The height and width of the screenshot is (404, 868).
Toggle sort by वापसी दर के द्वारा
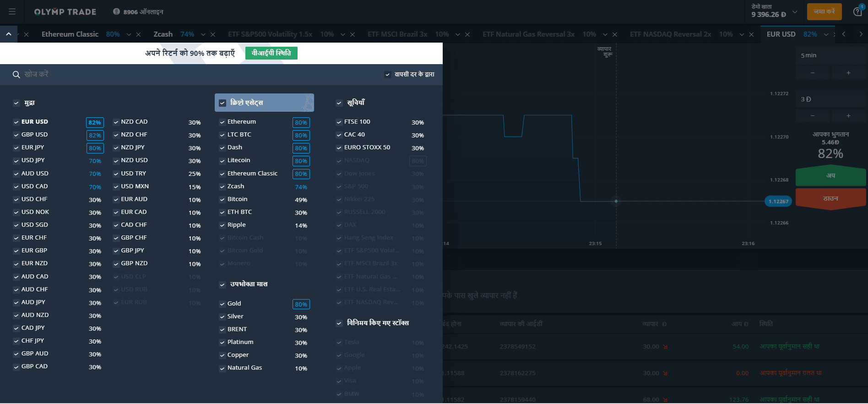(x=388, y=75)
